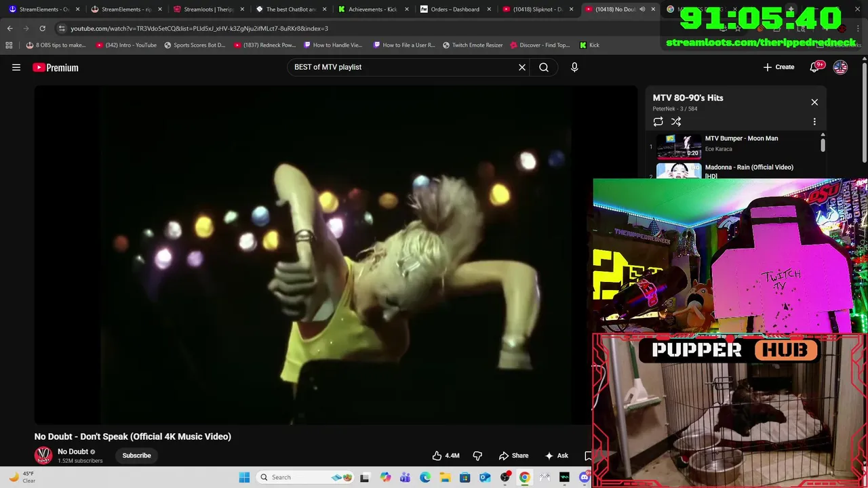Image resolution: width=868 pixels, height=488 pixels.
Task: Open How to Handle Vie... bookmark
Action: coord(334,45)
